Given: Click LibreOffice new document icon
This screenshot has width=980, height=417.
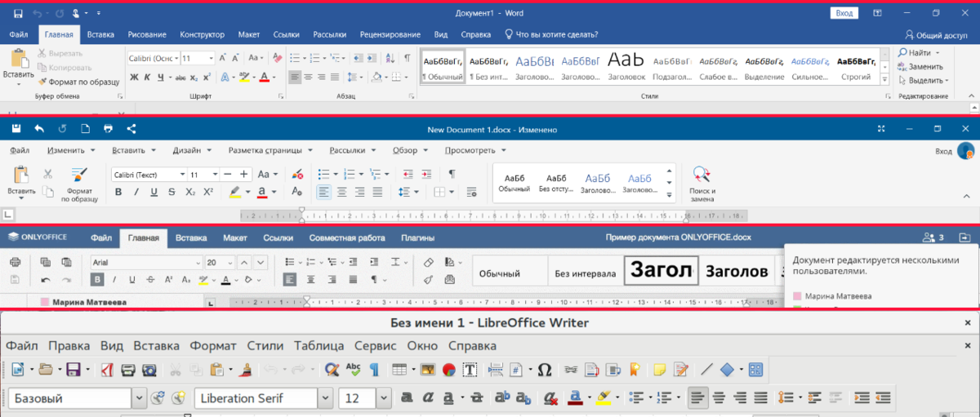Looking at the screenshot, I should 18,370.
